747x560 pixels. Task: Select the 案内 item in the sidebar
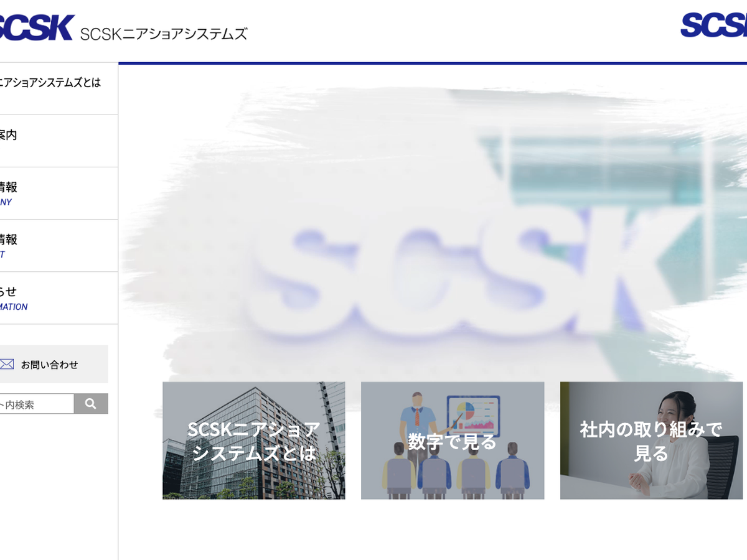9,135
